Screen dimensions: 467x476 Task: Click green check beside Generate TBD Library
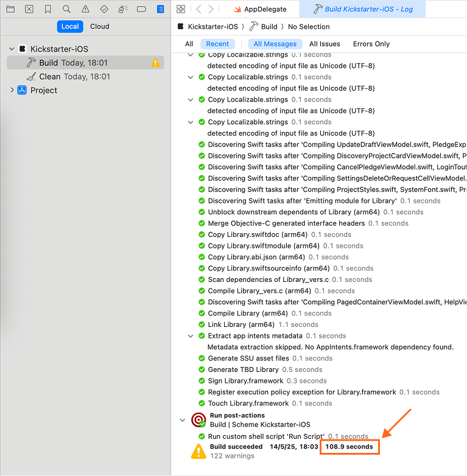[202, 369]
